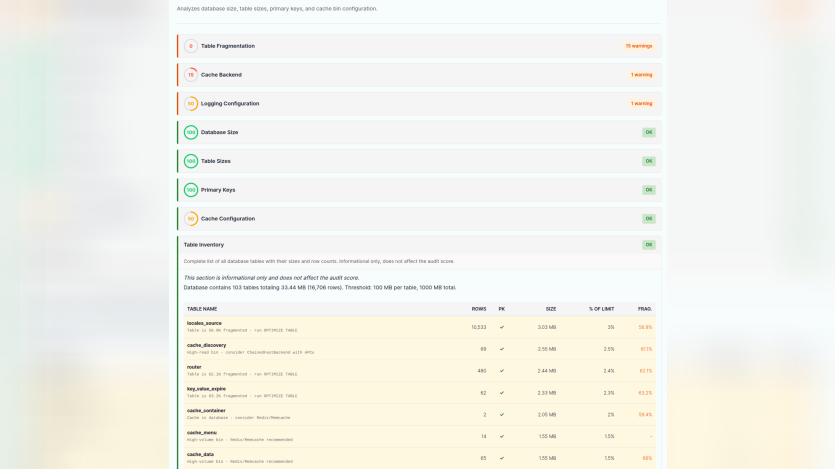Screen dimensions: 835x469
Task: Select the cache_container table name
Action: [206, 411]
